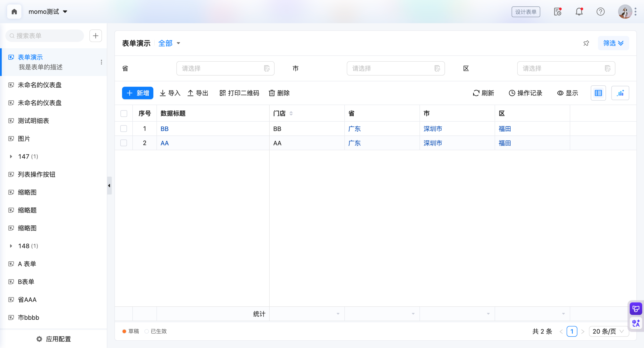Viewport: 644px width, 348px height.
Task: Switch to table list view icon
Action: [598, 93]
